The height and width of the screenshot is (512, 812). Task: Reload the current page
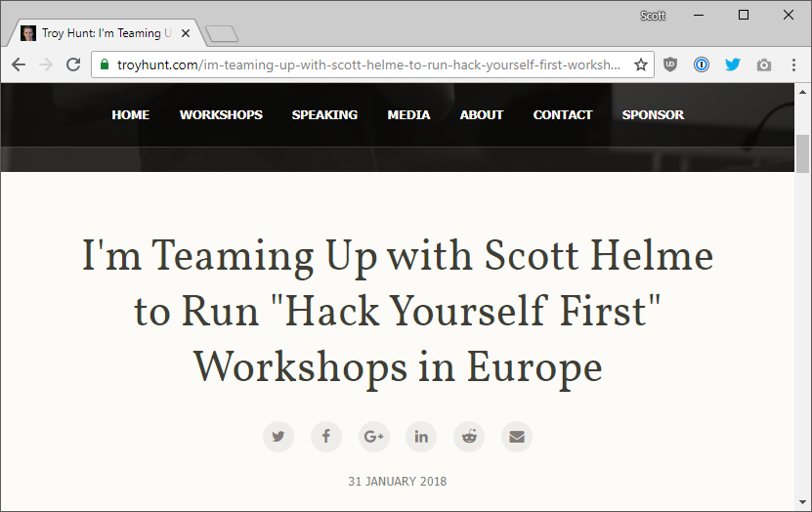point(73,64)
